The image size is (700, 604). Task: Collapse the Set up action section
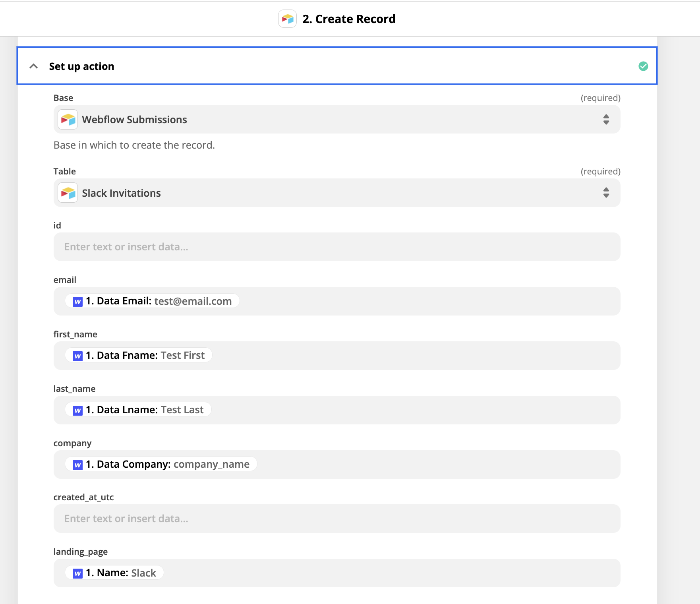(34, 66)
